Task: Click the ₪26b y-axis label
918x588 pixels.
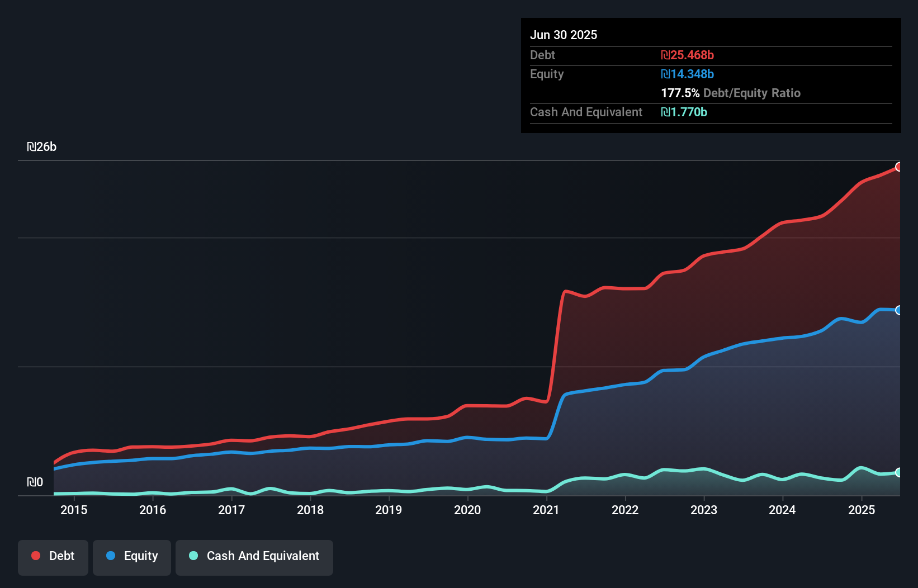Action: point(42,146)
